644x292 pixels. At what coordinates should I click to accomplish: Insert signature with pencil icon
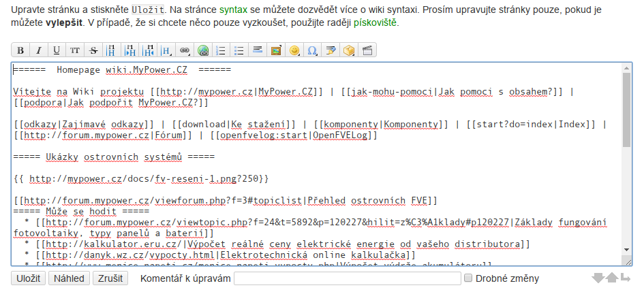pyautogui.click(x=331, y=50)
